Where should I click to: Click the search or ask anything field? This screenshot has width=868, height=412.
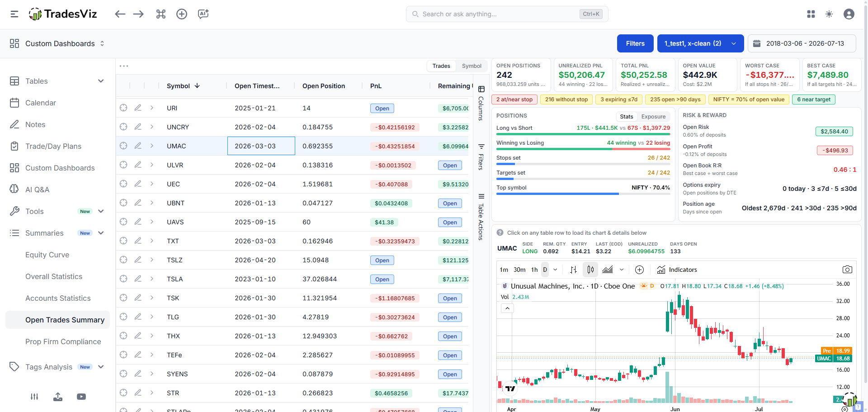pyautogui.click(x=507, y=14)
